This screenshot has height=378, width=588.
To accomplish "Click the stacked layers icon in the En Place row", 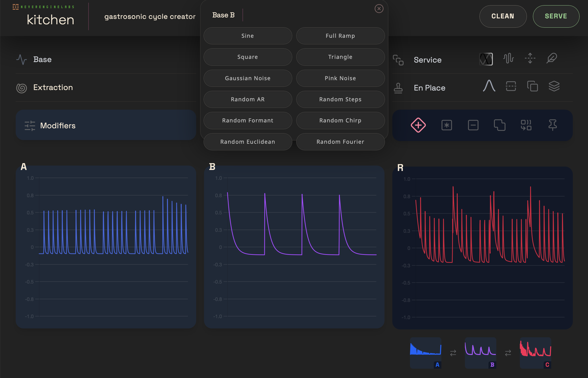I will pos(554,86).
